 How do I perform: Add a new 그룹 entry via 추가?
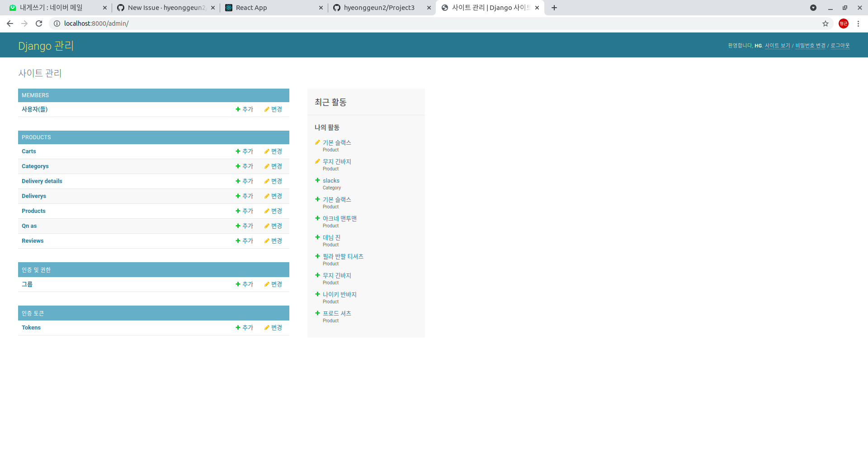[245, 284]
